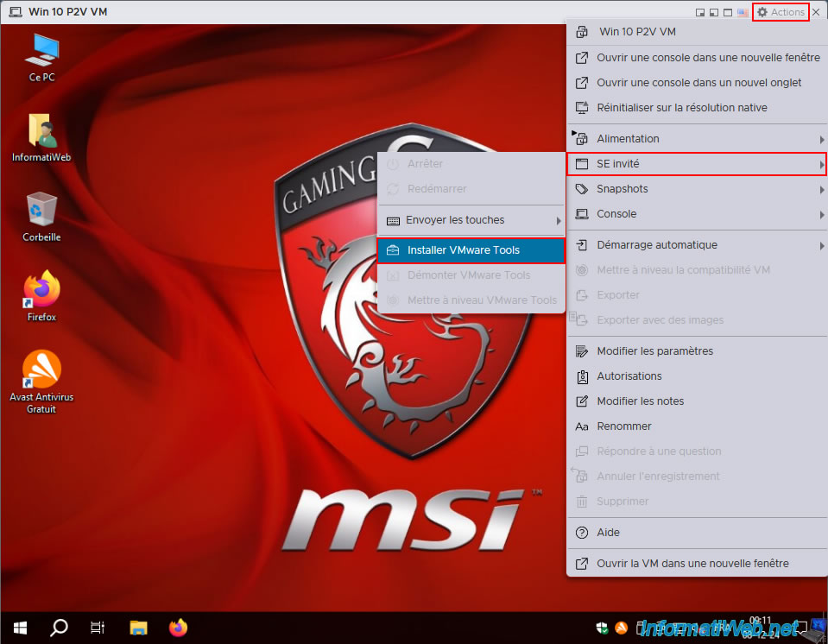Click the Task View taskbar icon
The height and width of the screenshot is (644, 828).
98,627
